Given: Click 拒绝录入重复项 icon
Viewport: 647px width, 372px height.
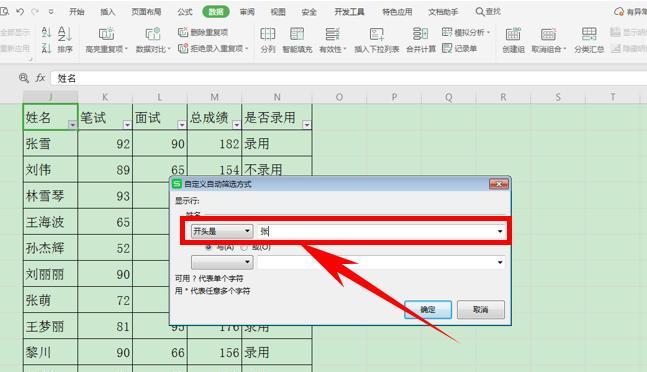Looking at the screenshot, I should coord(183,48).
